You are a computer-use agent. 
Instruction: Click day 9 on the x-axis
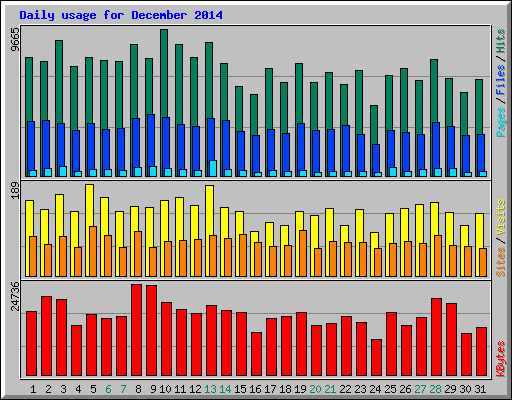coord(153,389)
